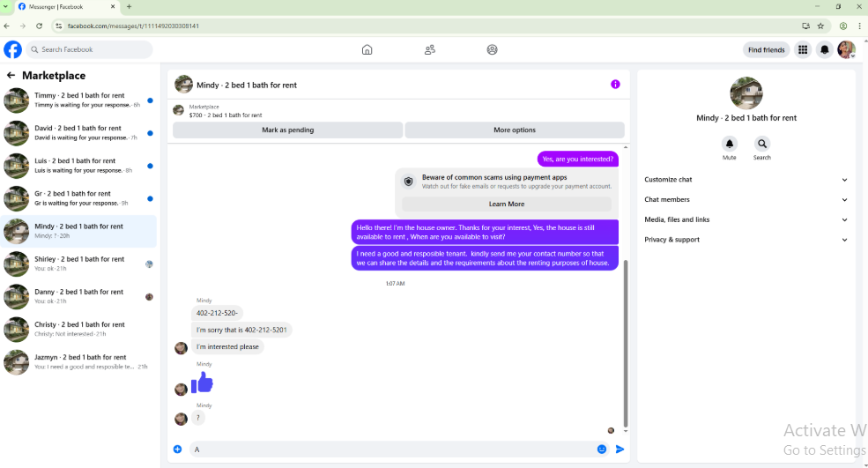Open Christy's Not interested conversation
Image resolution: width=868 pixels, height=468 pixels.
78,329
